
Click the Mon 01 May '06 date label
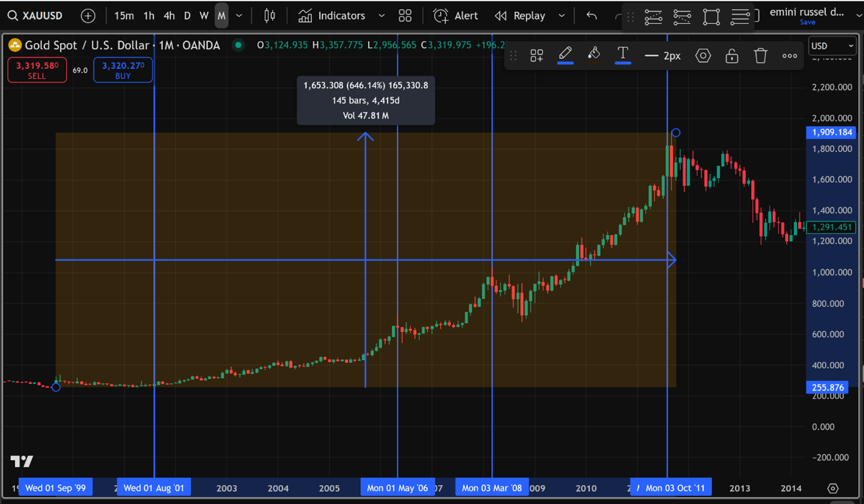[397, 488]
